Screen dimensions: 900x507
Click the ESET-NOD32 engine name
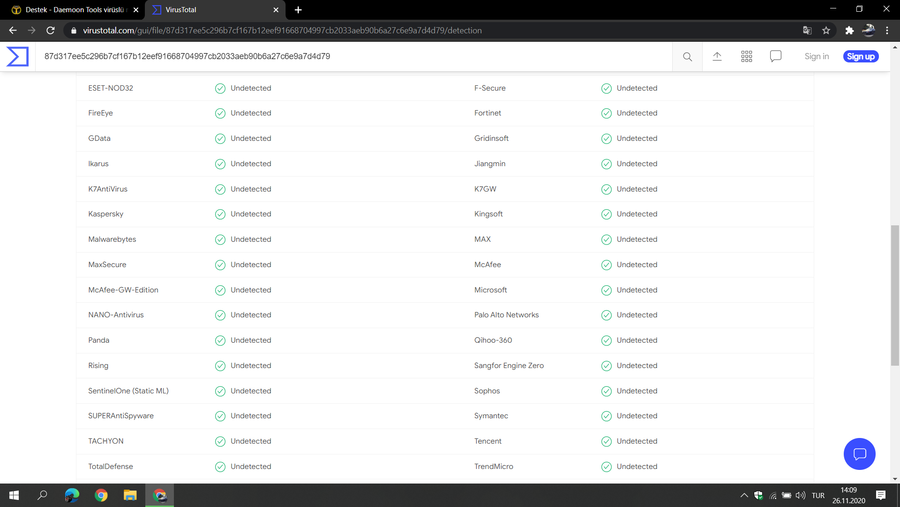tap(110, 88)
